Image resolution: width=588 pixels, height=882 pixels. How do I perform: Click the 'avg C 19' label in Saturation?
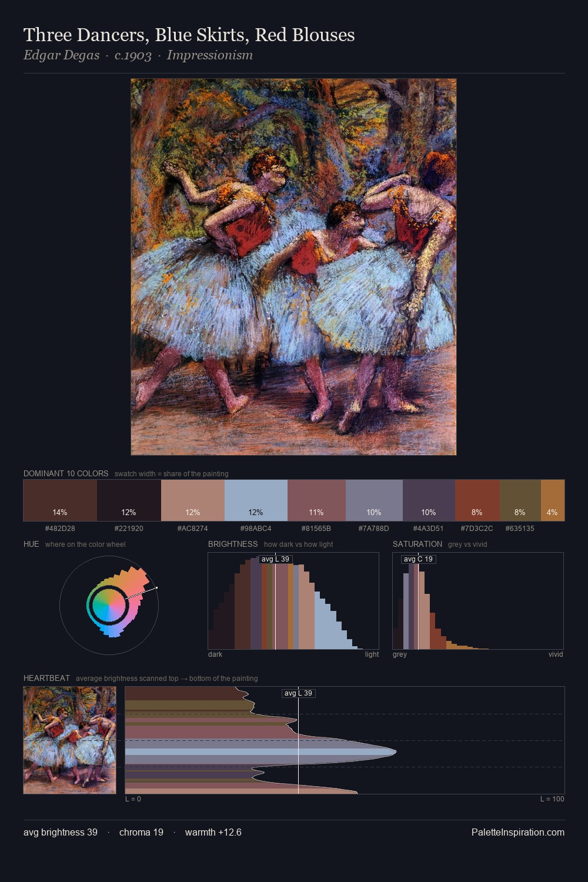pos(418,559)
